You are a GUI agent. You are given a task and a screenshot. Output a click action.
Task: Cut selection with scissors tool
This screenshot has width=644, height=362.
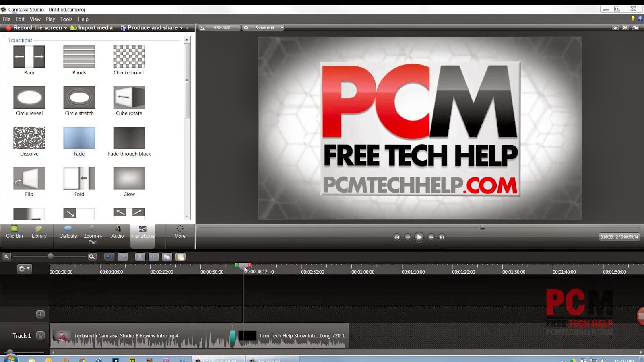(x=140, y=257)
